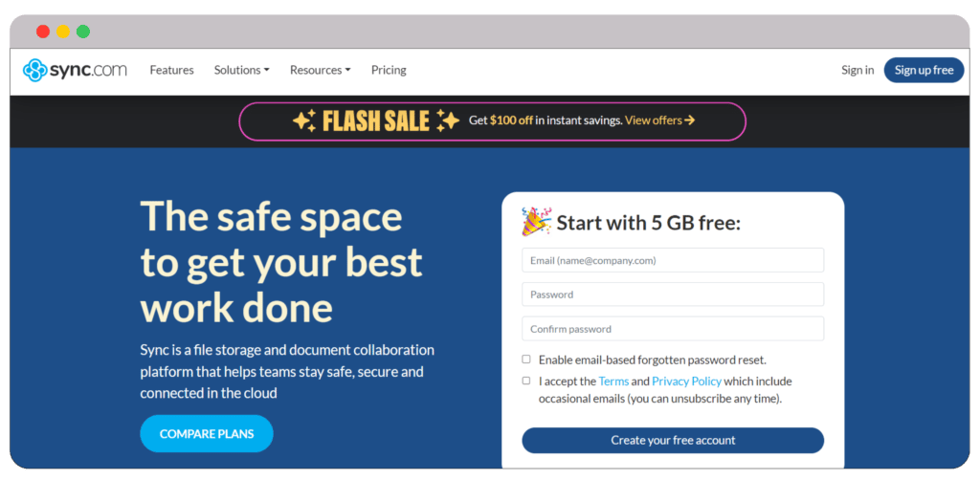Focus the Confirm password field
The width and height of the screenshot is (980, 480).
[x=673, y=329]
